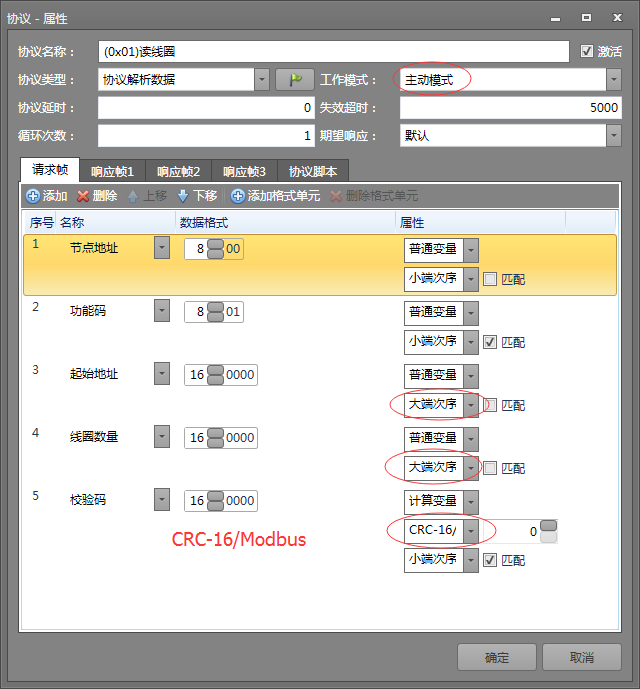The image size is (640, 689).
Task: Click the 00 value field of 节点地址
Action: (x=233, y=249)
